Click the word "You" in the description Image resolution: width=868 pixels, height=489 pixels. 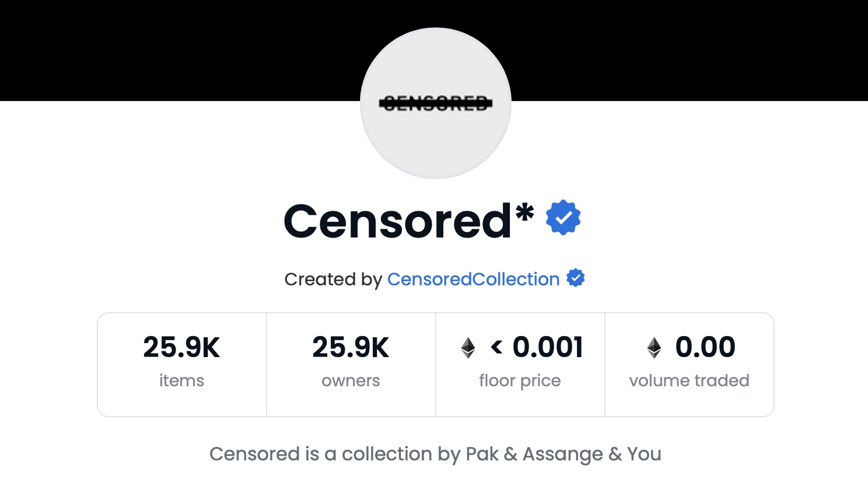coord(644,454)
